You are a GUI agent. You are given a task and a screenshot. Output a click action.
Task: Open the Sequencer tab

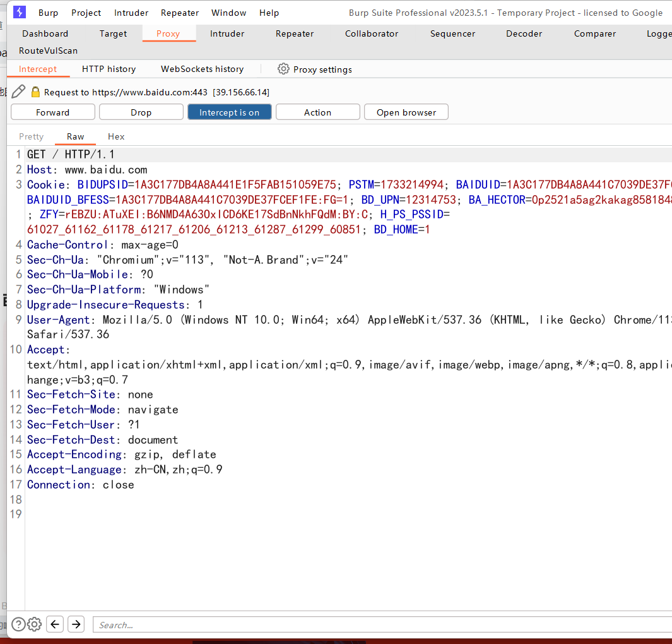[452, 33]
